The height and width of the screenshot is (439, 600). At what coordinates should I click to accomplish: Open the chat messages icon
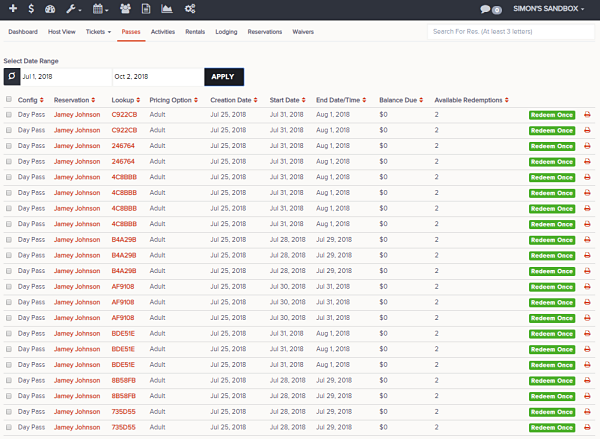click(x=490, y=9)
